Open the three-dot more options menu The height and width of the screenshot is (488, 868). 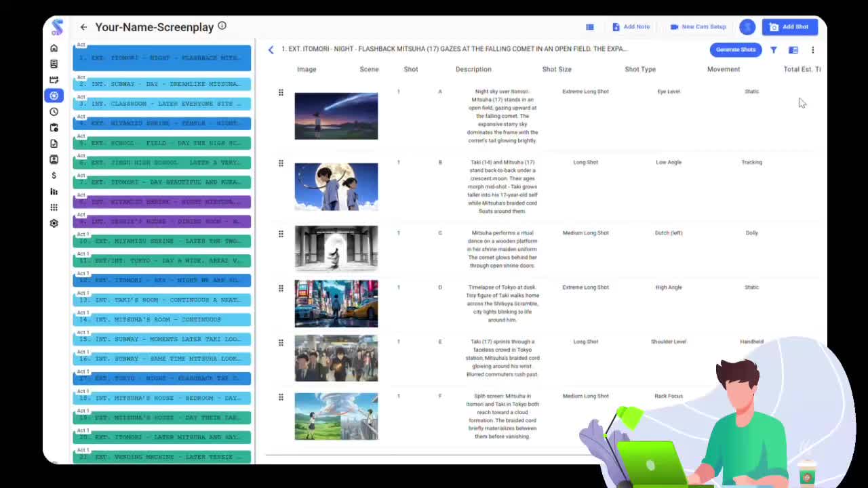(812, 49)
